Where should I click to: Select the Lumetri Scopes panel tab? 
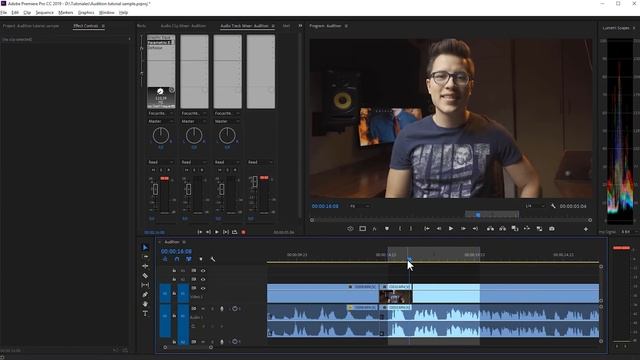click(616, 28)
